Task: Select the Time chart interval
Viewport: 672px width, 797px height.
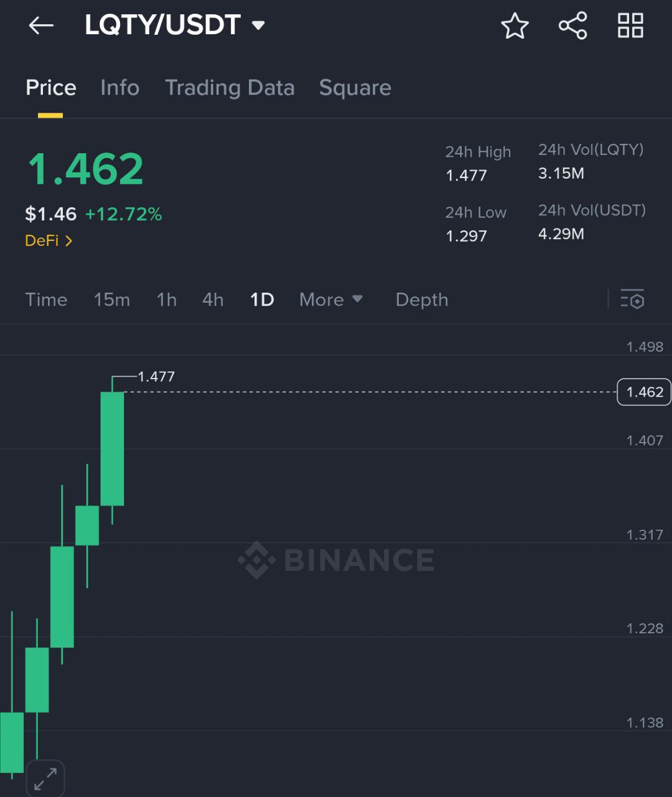Action: [x=46, y=299]
